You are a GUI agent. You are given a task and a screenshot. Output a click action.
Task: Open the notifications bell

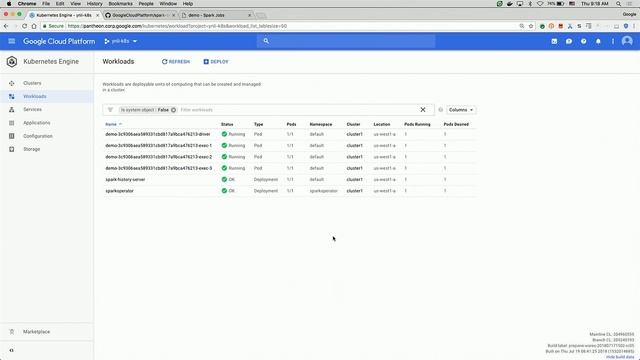point(598,41)
